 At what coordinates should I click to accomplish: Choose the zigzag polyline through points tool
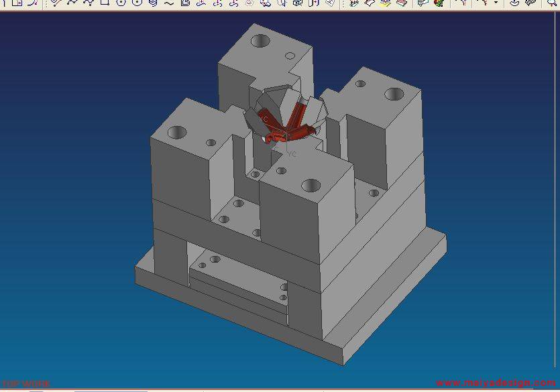coord(72,3)
